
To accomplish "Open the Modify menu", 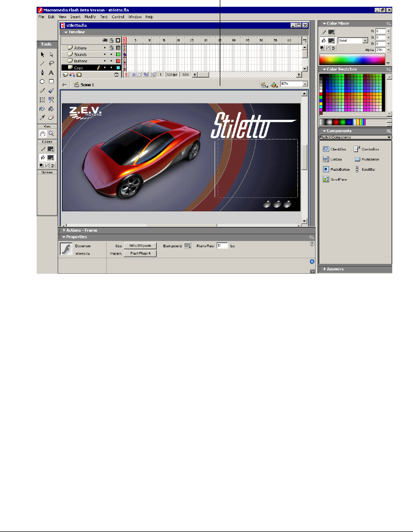I will point(90,17).
